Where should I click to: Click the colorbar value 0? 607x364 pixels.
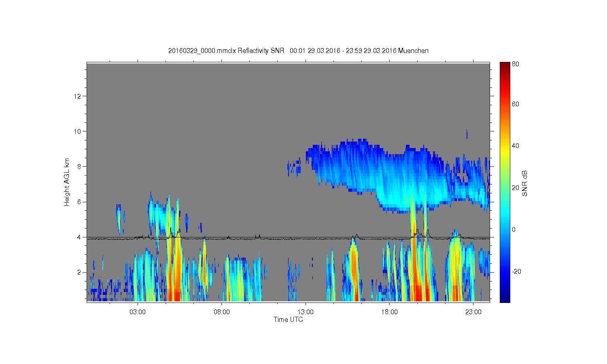514,229
